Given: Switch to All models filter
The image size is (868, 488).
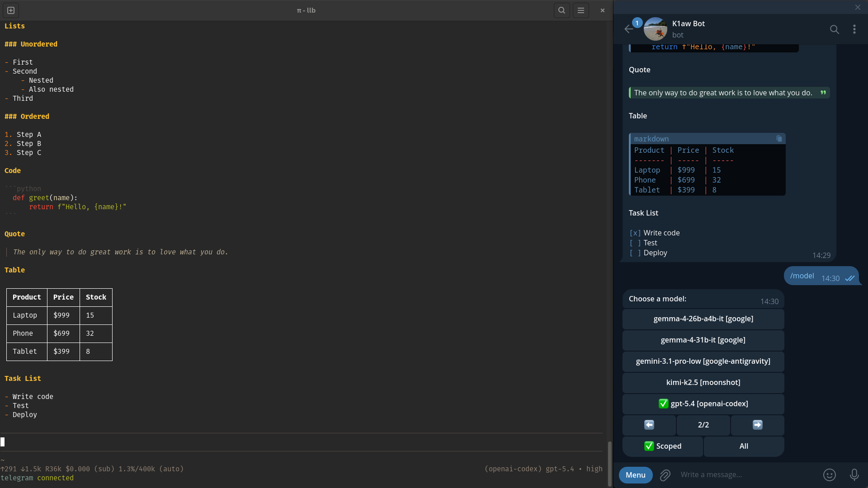Looking at the screenshot, I should tap(744, 446).
